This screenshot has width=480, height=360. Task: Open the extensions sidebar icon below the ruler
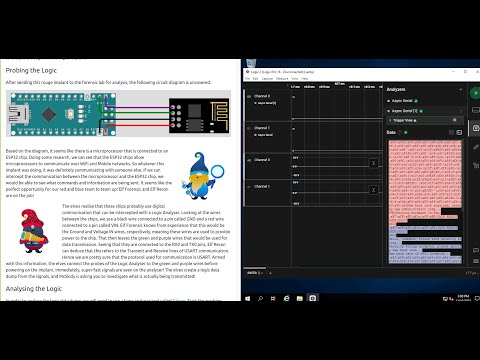tap(476, 165)
